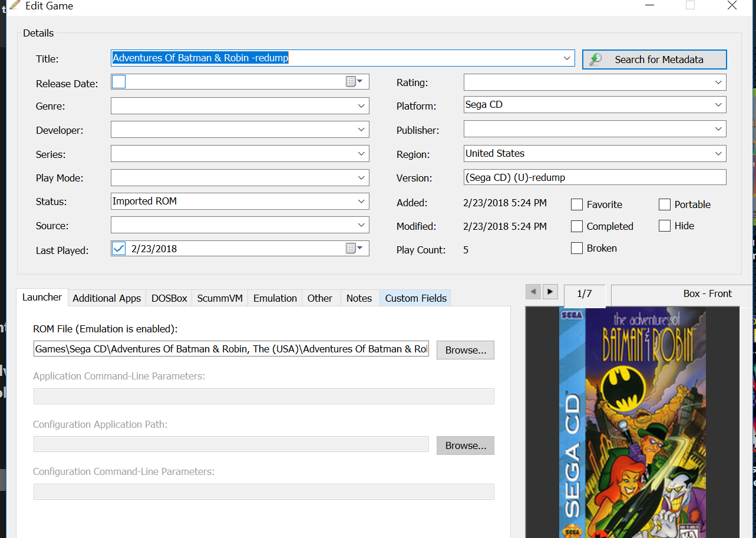Expand the Region dropdown showing United States
756x538 pixels.
(718, 153)
